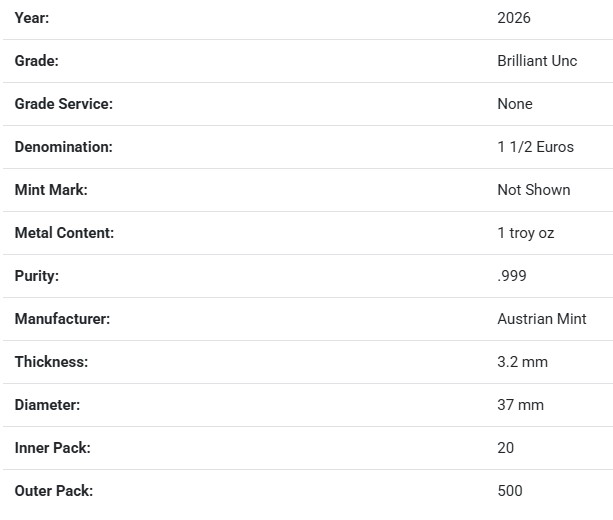The image size is (613, 520).
Task: Click the Purity label
Action: (x=37, y=276)
